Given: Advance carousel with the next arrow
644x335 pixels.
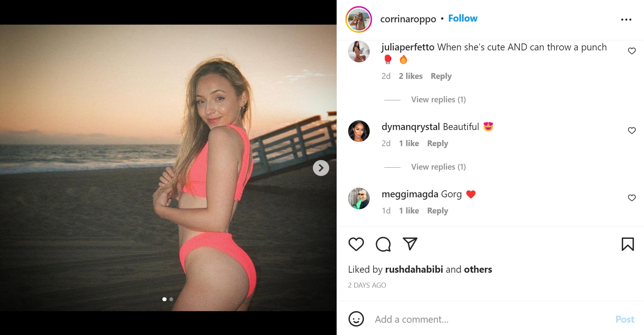Looking at the screenshot, I should point(320,168).
